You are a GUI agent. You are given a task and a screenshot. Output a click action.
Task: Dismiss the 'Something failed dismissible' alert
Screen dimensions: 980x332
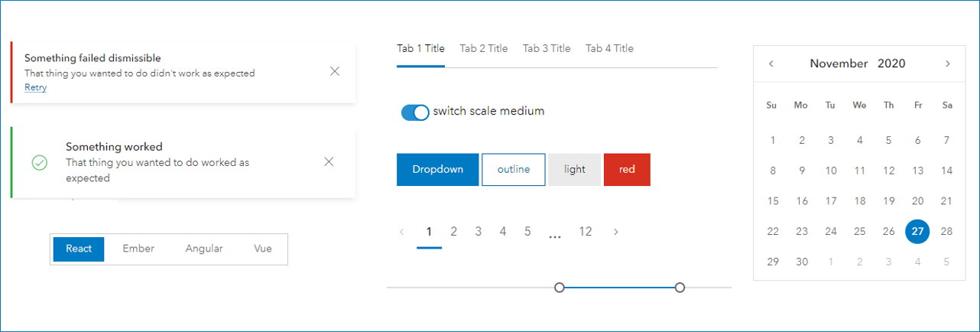tap(335, 71)
